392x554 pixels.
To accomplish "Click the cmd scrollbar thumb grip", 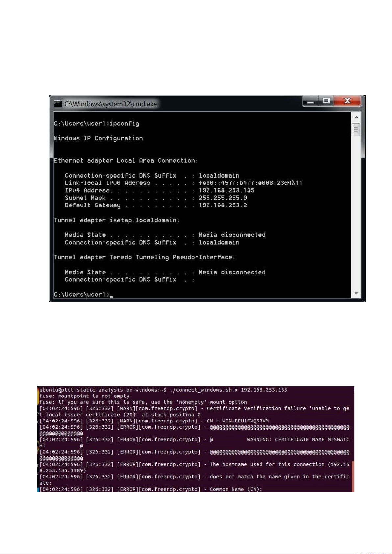I will 356,130.
